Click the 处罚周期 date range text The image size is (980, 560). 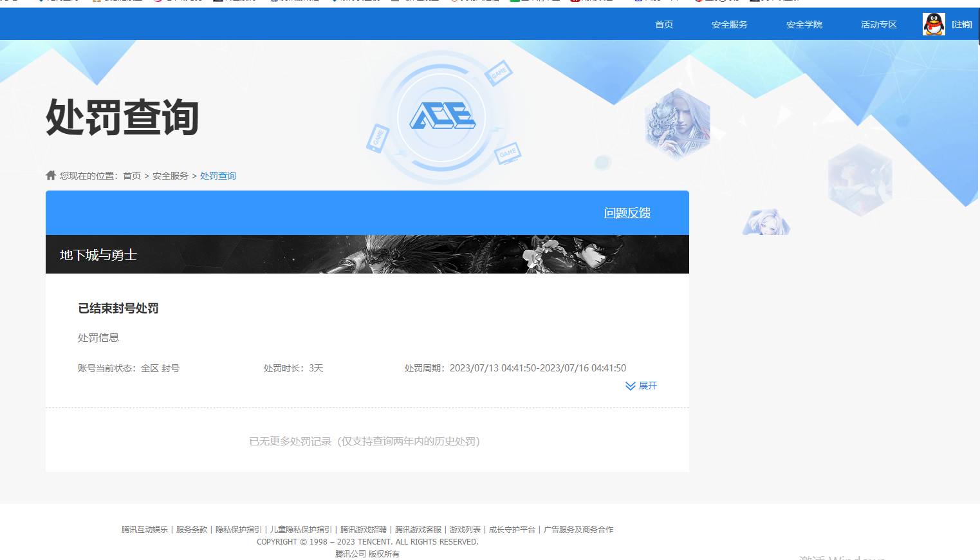coord(515,368)
